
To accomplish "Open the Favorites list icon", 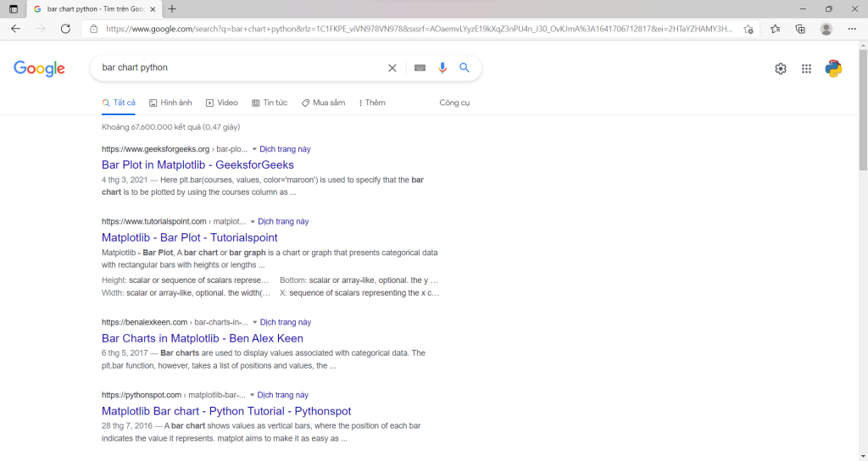I will (775, 29).
